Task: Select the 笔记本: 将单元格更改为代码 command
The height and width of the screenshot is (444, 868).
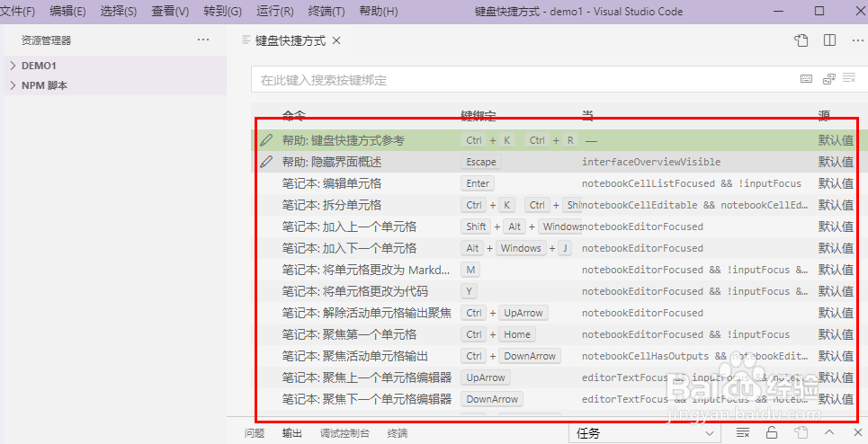Action: [354, 291]
